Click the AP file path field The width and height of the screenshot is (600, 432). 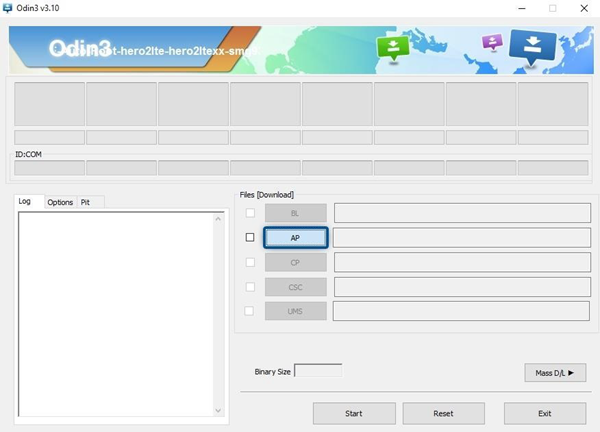coord(460,238)
